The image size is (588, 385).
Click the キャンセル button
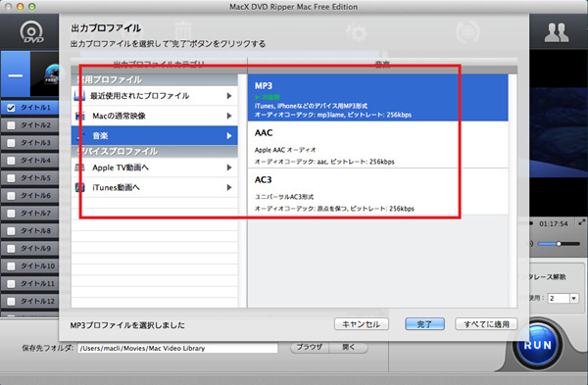click(361, 324)
